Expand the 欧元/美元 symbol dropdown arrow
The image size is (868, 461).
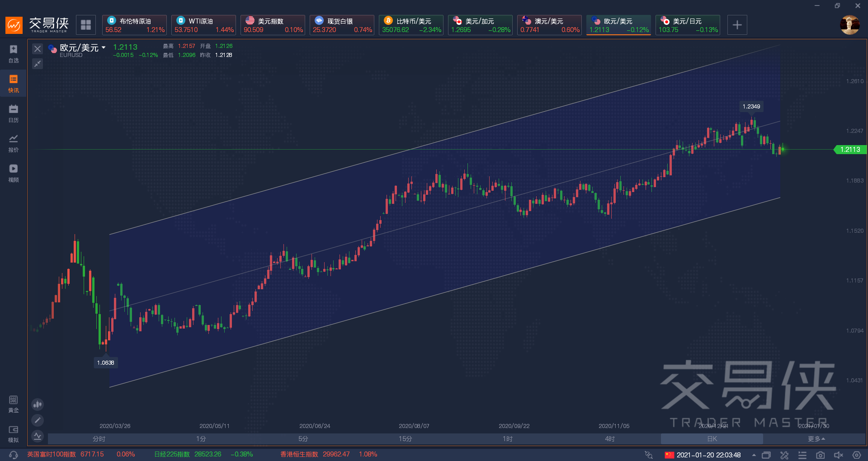point(104,47)
